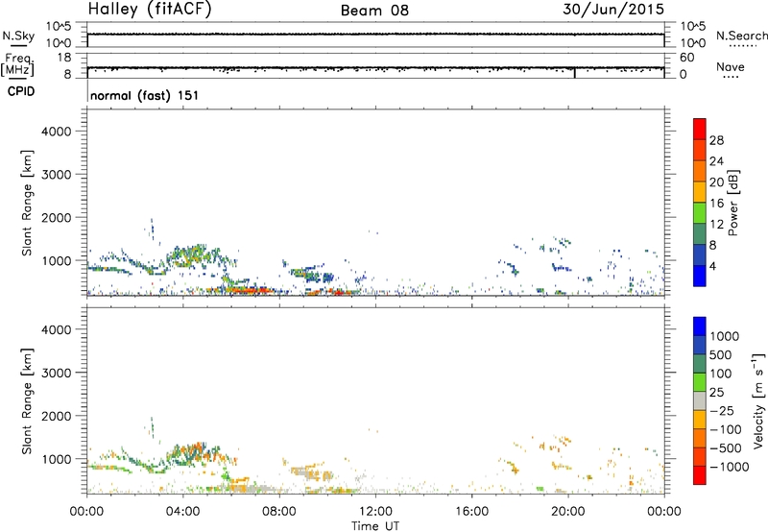The width and height of the screenshot is (768, 532).
Task: Click the '20:00' time axis tick label
Action: (x=567, y=512)
